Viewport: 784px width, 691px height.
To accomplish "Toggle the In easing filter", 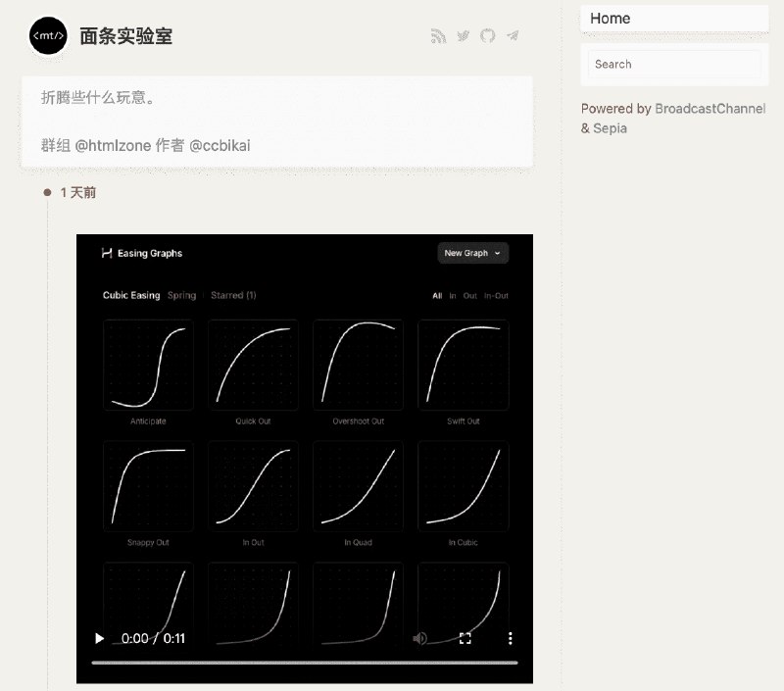I will point(451,295).
